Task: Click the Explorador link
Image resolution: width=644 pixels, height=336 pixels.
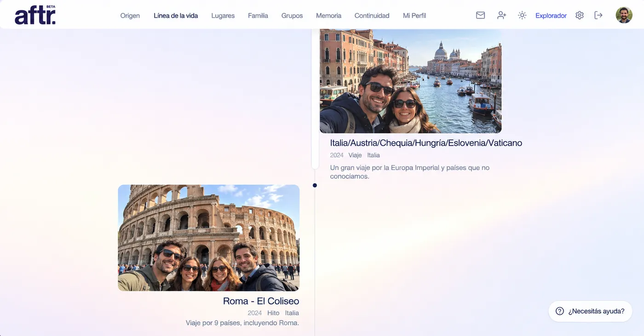Action: pyautogui.click(x=551, y=16)
